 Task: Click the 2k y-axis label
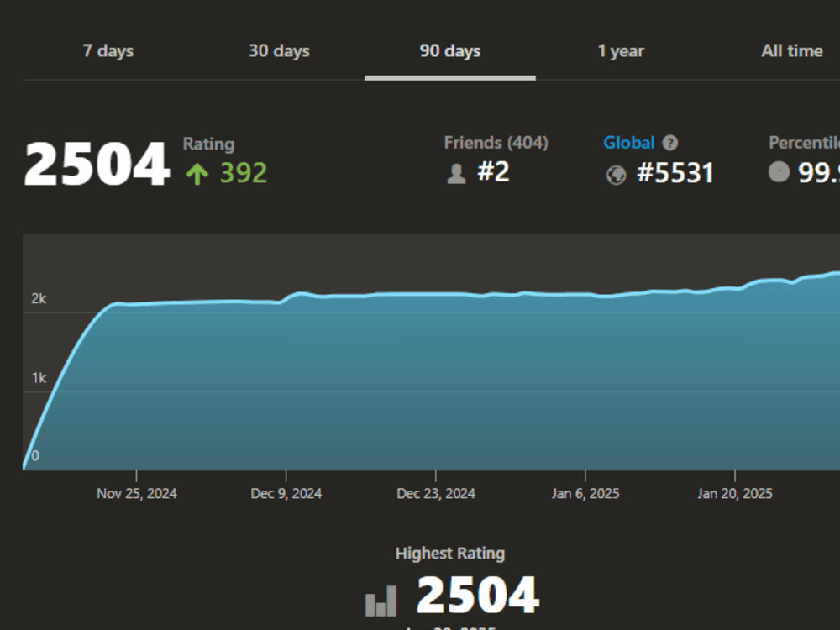click(x=39, y=298)
